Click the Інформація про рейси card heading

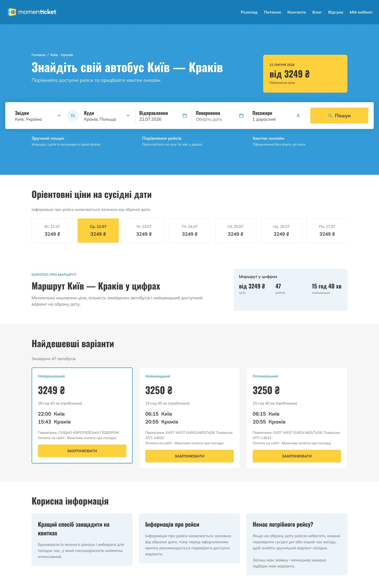pyautogui.click(x=172, y=525)
